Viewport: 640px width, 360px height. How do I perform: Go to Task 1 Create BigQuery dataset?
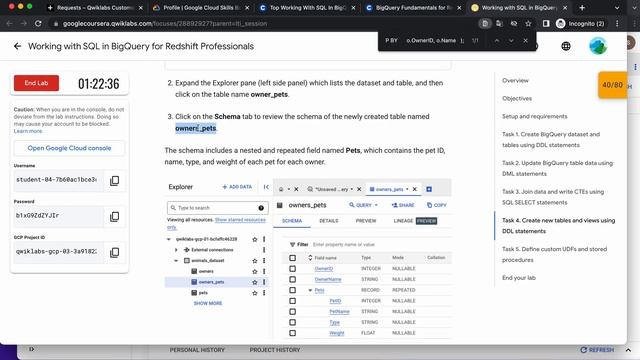pyautogui.click(x=551, y=140)
